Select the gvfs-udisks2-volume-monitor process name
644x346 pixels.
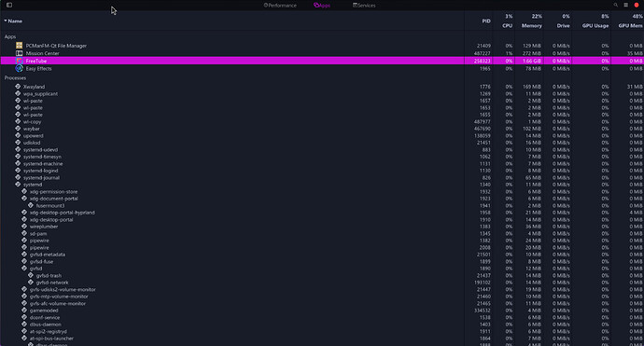(63, 289)
